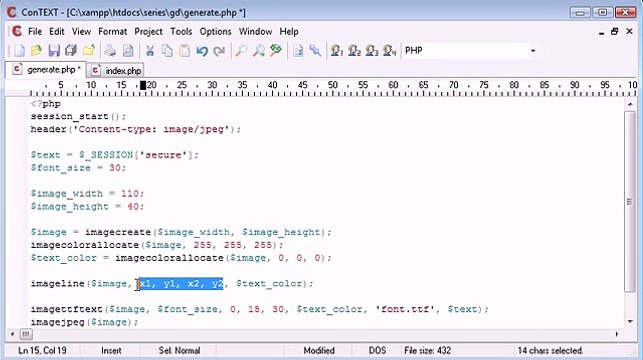Run user command 2 icon

click(x=354, y=51)
